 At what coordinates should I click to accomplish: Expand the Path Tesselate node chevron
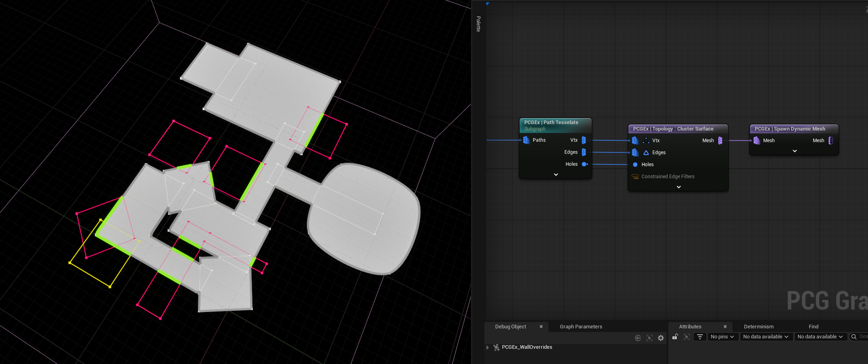[556, 175]
